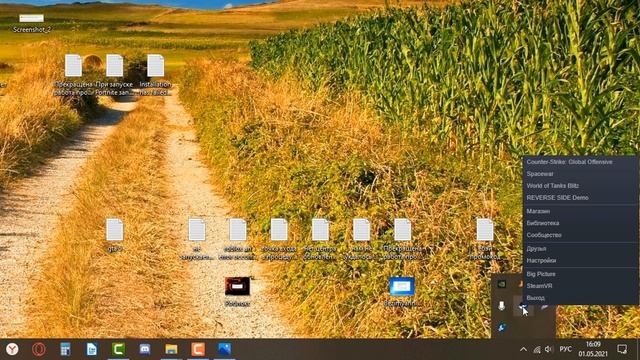The image size is (640, 360).
Task: Choose REVERSE SIDE Demo in Steam menu
Action: (580, 198)
